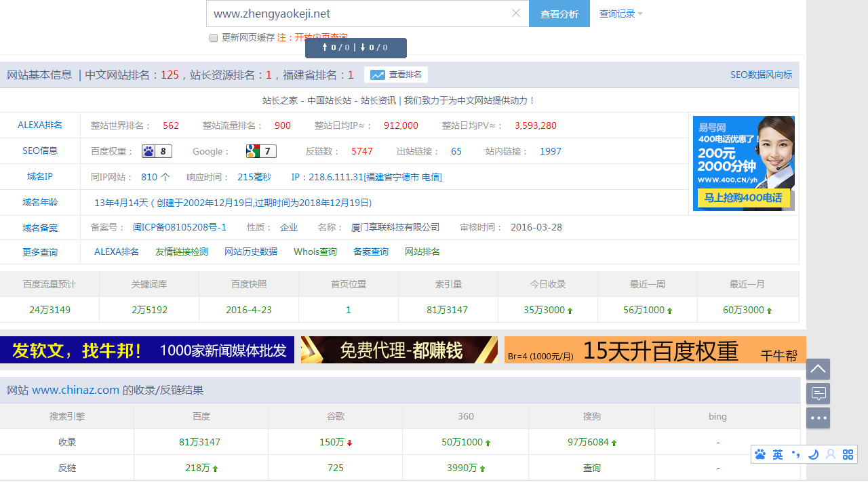Click the 开放内页查询 notice link

321,37
